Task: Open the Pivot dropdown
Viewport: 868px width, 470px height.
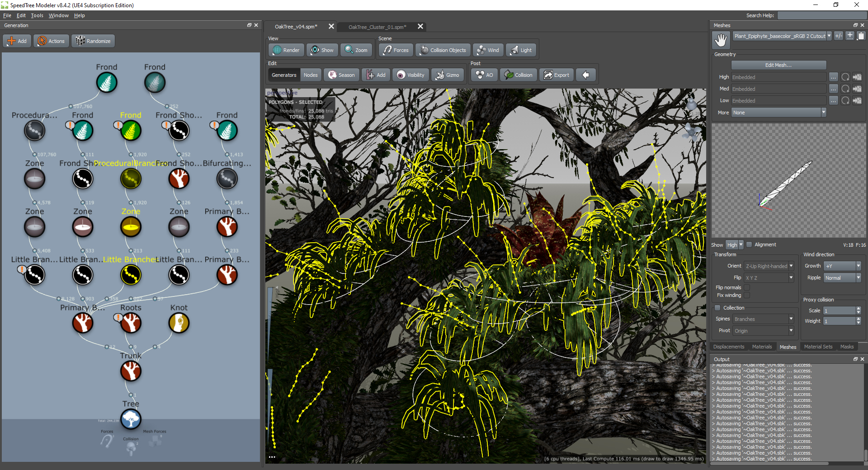Action: [764, 331]
